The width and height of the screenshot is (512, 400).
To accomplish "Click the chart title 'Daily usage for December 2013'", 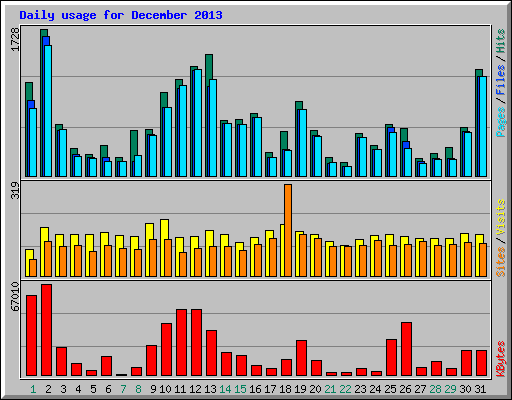I will (x=121, y=15).
